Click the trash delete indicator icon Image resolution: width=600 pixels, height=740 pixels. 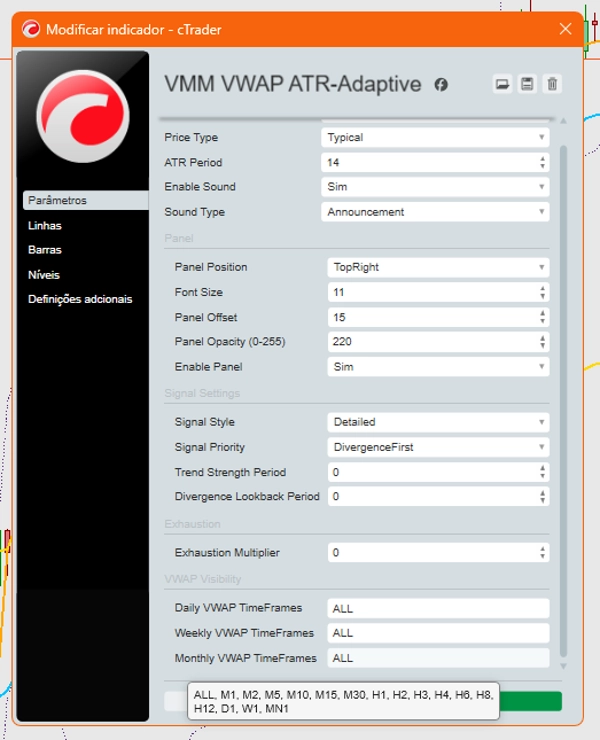coord(552,84)
